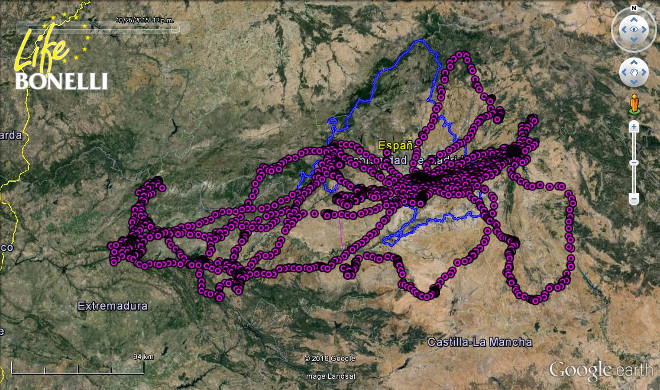Pan map up with the Move joystick arrow

(x=634, y=63)
